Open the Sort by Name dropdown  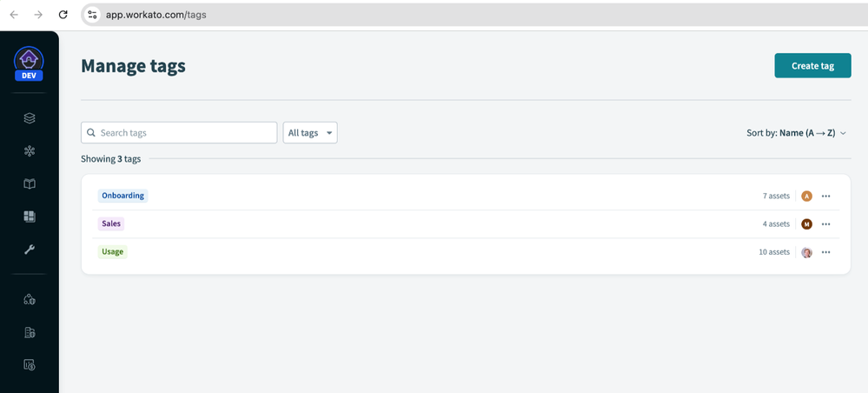[x=796, y=133]
